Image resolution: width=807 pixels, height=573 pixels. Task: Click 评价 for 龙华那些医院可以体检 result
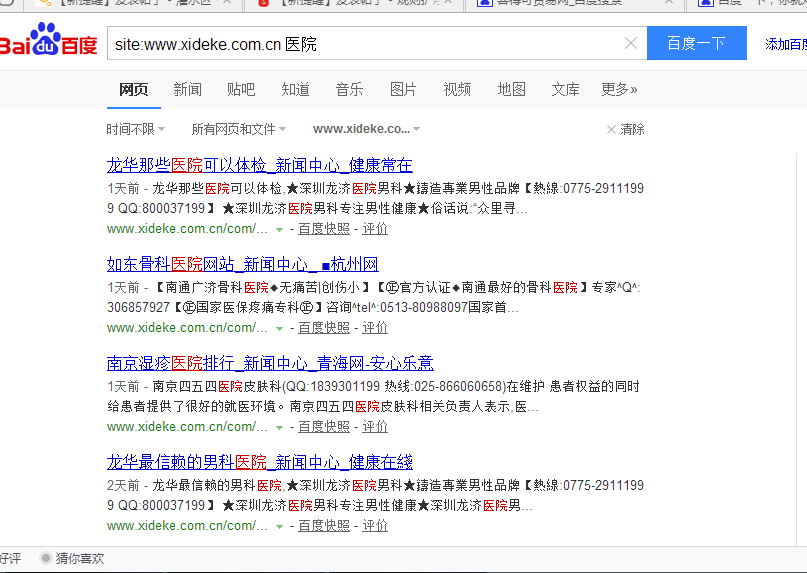point(375,229)
